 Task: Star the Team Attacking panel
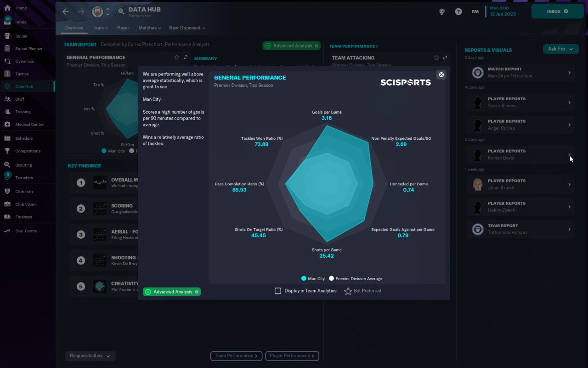tap(436, 57)
